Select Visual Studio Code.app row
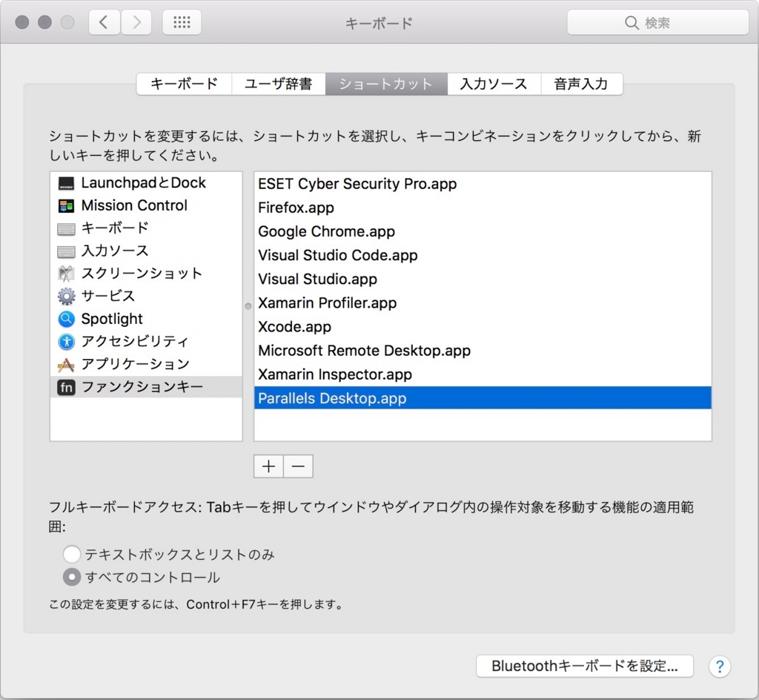Viewport: 759px width, 700px height. click(483, 255)
